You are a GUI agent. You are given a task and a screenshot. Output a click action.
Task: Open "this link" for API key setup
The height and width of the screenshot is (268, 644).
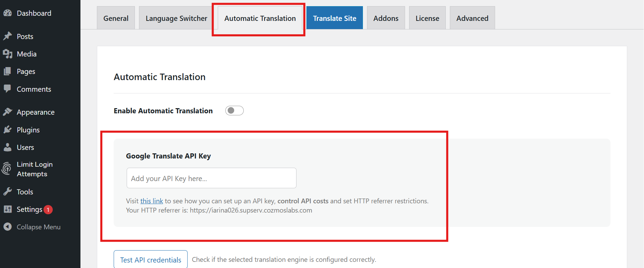pos(152,201)
